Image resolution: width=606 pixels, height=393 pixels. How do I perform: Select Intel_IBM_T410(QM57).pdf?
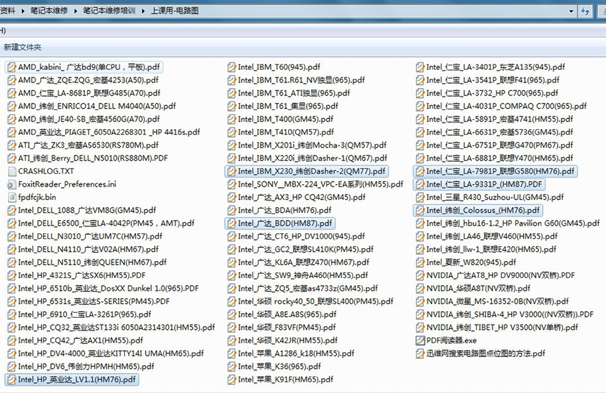286,132
